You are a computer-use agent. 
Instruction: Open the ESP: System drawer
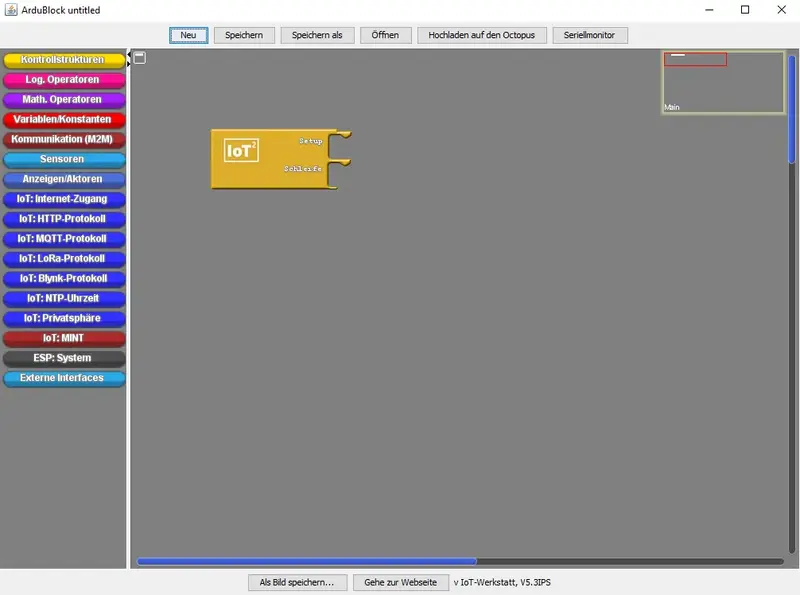pos(63,358)
